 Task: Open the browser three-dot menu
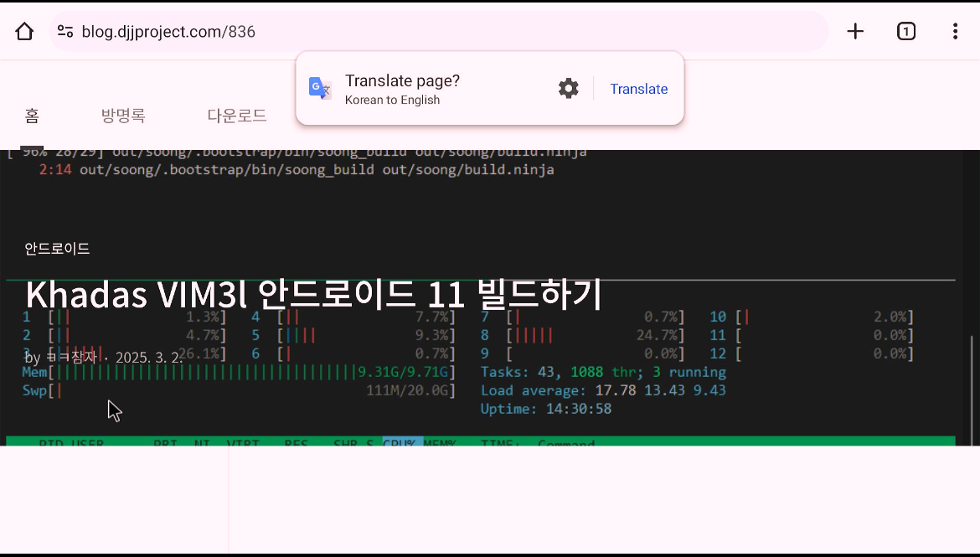pyautogui.click(x=955, y=31)
